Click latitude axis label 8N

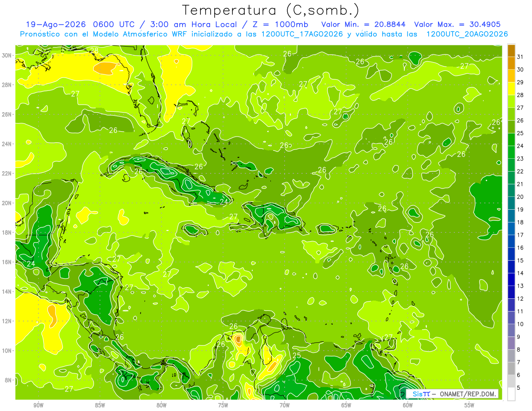point(8,380)
